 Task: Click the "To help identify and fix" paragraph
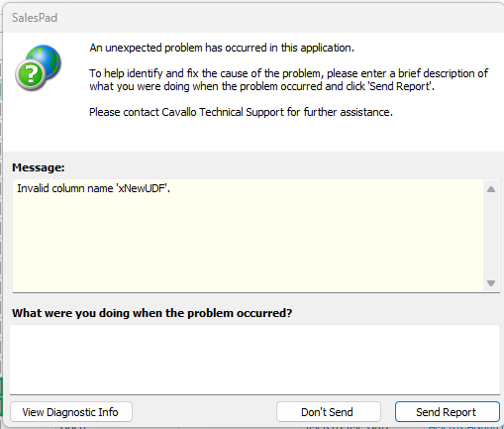pyautogui.click(x=289, y=80)
